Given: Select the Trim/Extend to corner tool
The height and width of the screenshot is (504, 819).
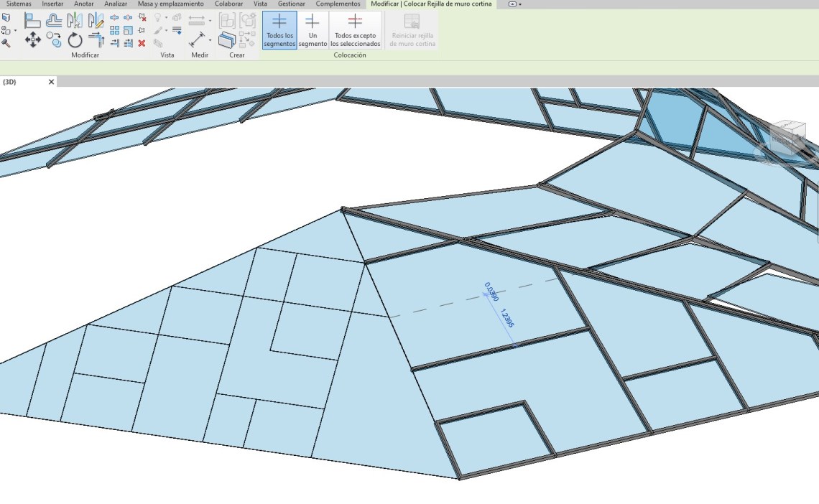Looking at the screenshot, I should pyautogui.click(x=96, y=39).
